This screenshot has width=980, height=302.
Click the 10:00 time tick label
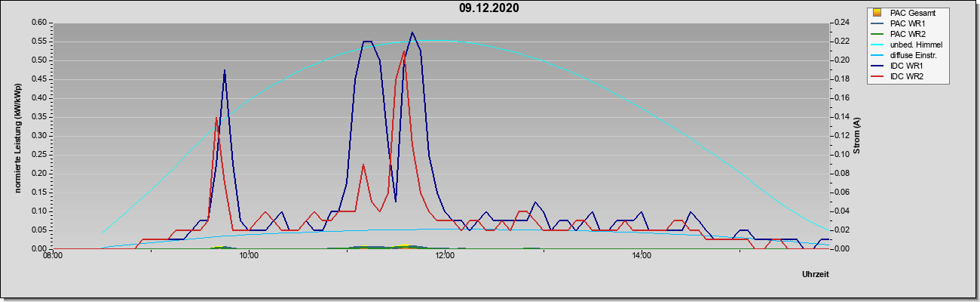[248, 257]
